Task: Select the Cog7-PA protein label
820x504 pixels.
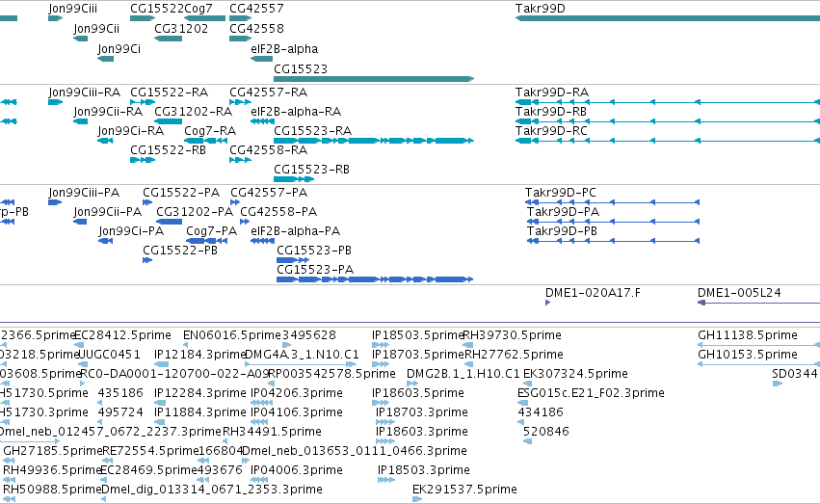Action: pos(211,230)
